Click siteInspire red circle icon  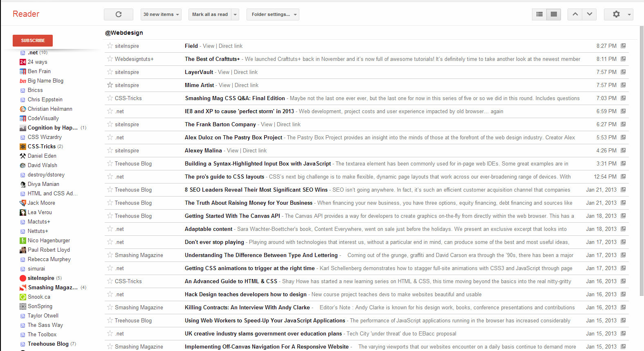click(23, 278)
